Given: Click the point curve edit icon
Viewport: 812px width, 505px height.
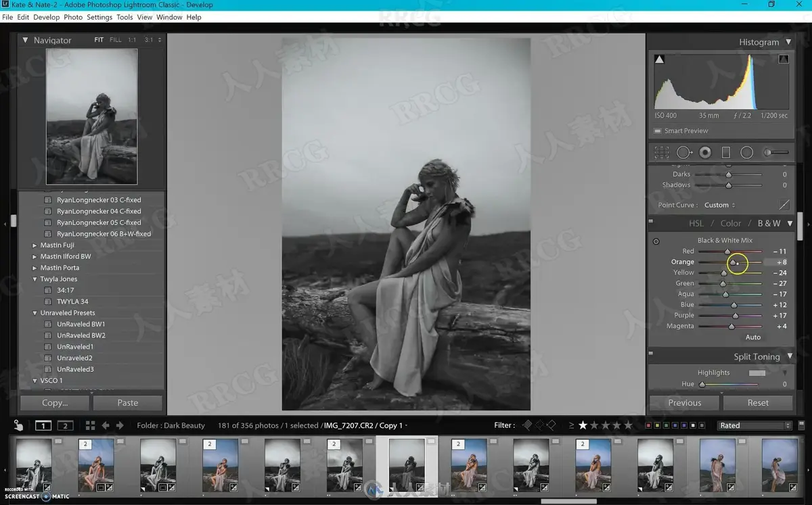Looking at the screenshot, I should [x=784, y=205].
